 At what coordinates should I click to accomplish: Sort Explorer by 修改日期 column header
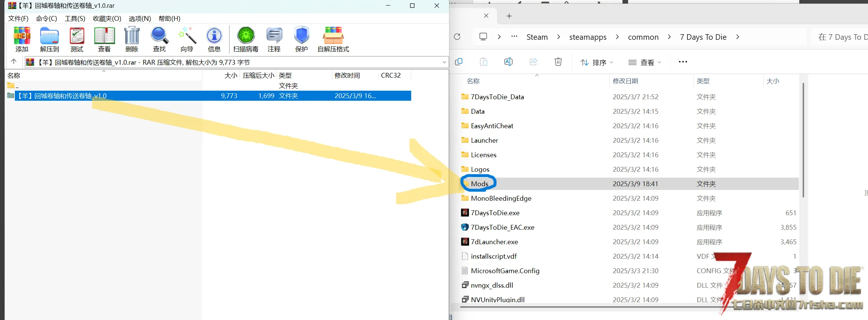point(651,81)
